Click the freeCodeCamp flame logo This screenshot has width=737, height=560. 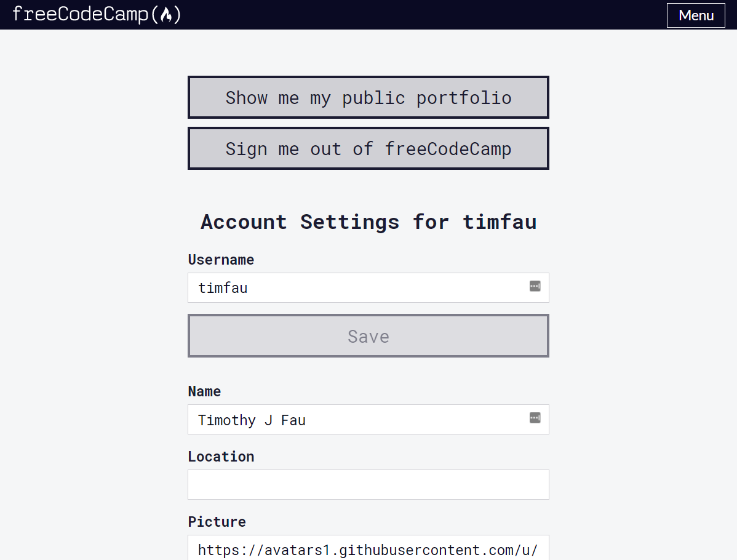pyautogui.click(x=167, y=14)
